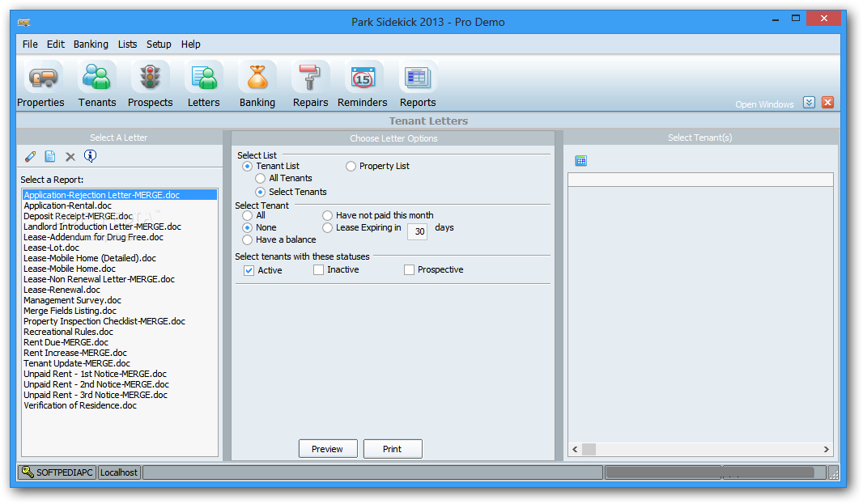Close all open windows red X icon

click(827, 103)
